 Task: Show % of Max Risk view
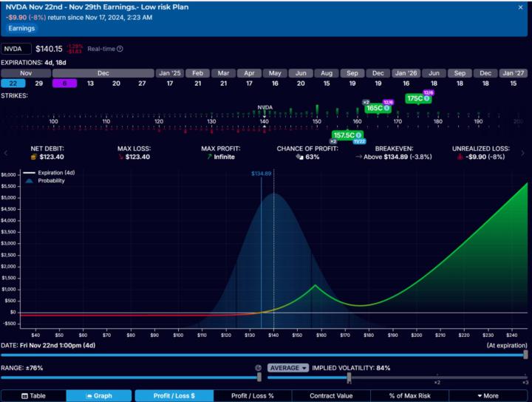point(409,395)
